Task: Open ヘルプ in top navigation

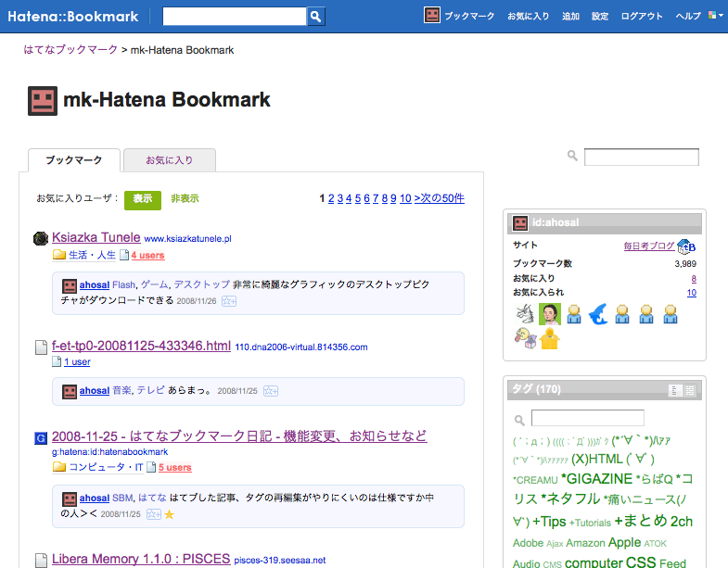Action: 688,16
